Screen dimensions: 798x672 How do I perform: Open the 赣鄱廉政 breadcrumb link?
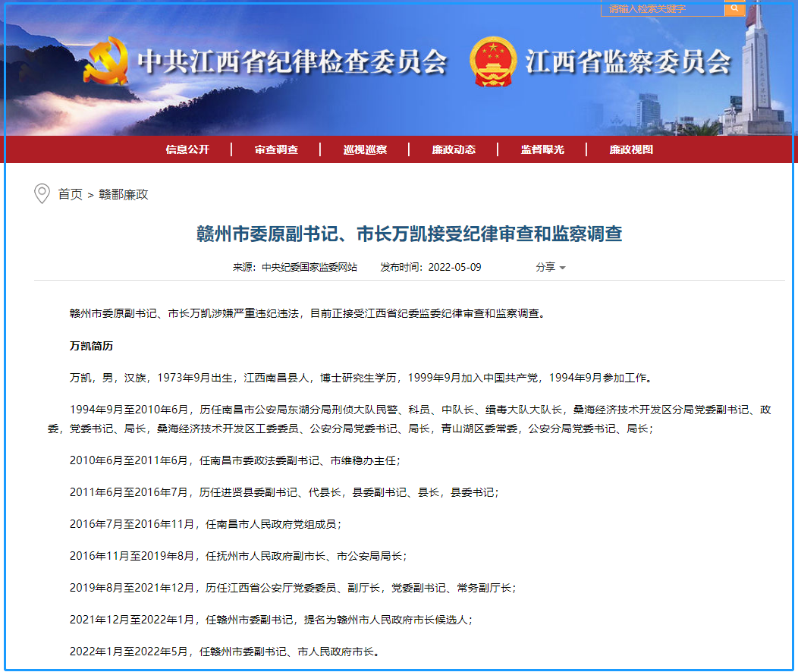pos(123,194)
